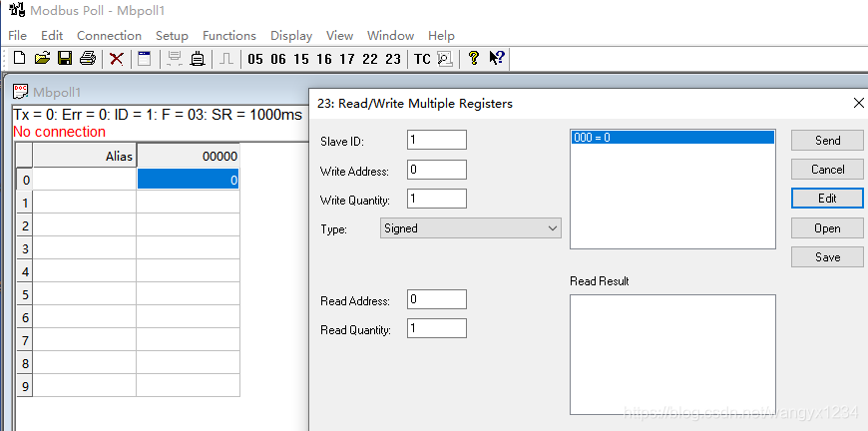Screen dimensions: 868x431
Task: Click the window definition icon in the toolbar
Action: tap(145, 59)
